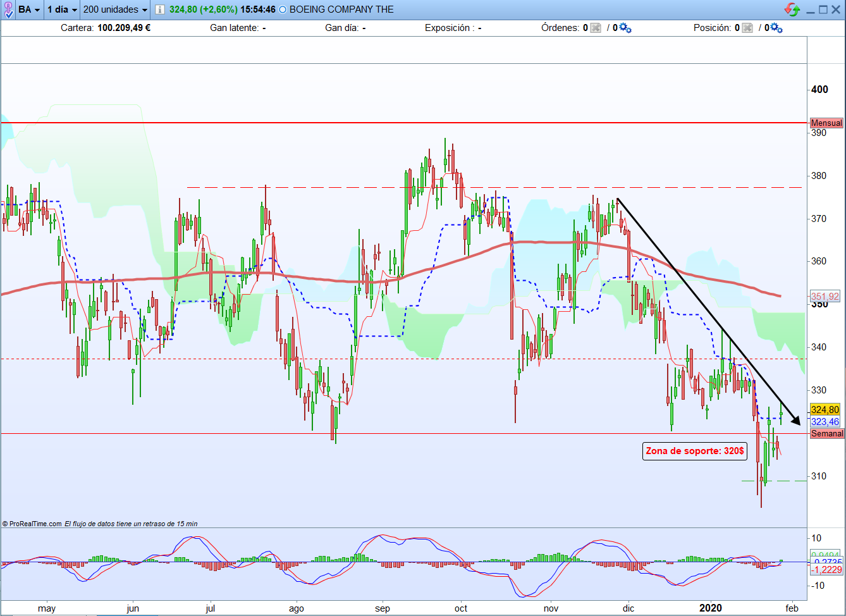Maximize the chart window
This screenshot has height=616, width=846.
(x=823, y=9)
